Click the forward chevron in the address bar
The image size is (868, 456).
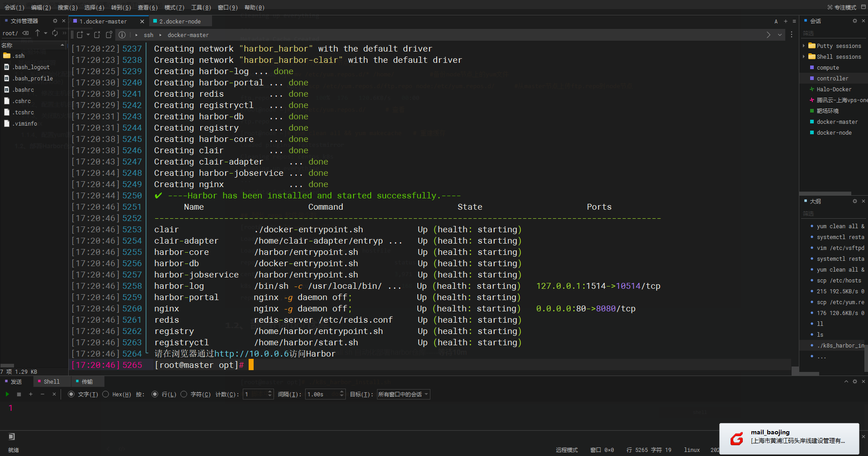[x=769, y=35]
